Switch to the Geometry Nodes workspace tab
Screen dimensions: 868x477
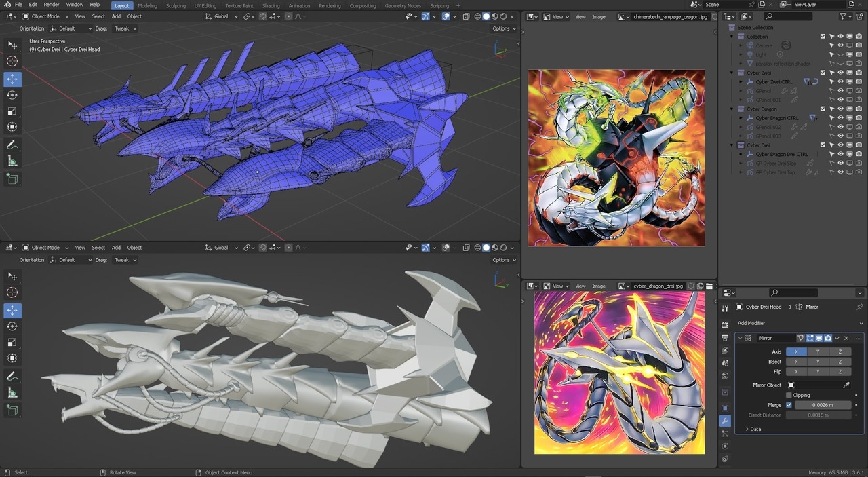403,5
